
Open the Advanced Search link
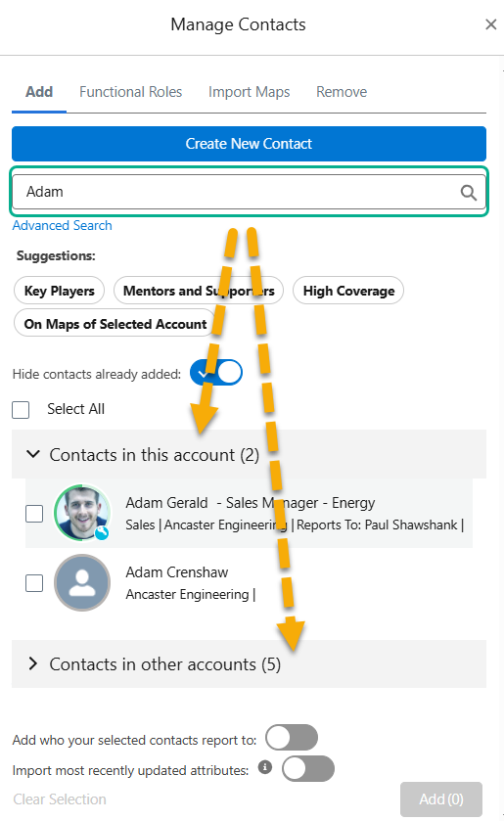[62, 226]
